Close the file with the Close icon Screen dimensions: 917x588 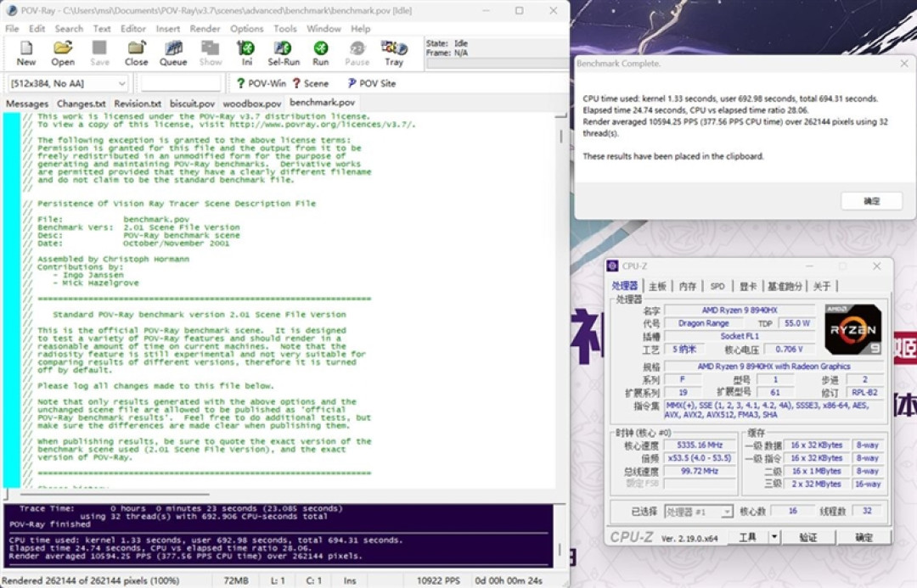point(136,53)
